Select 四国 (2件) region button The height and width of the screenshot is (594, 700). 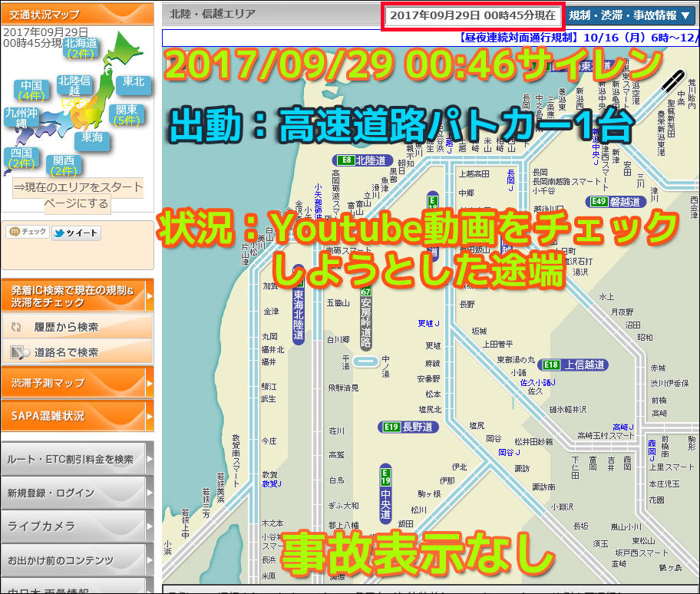click(x=21, y=158)
